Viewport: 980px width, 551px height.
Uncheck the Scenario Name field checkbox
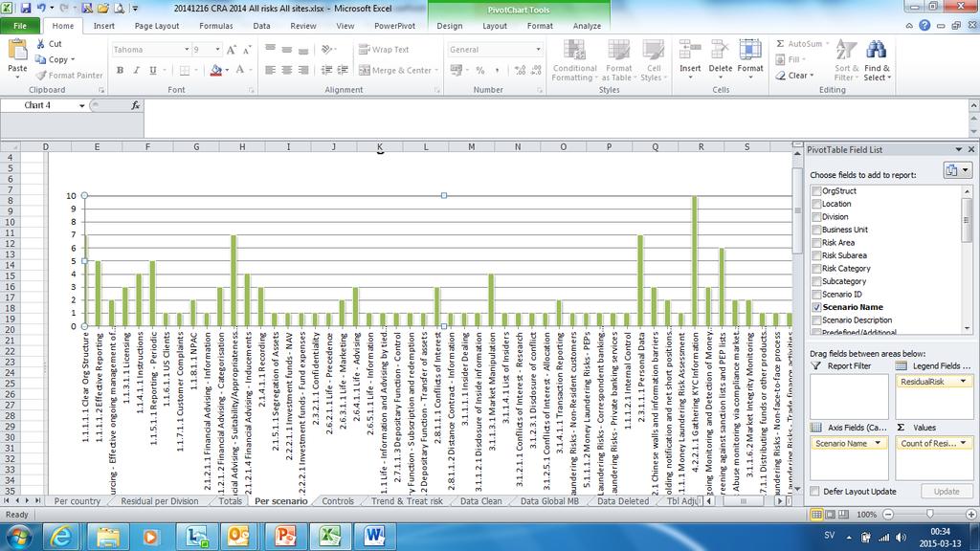pos(816,307)
